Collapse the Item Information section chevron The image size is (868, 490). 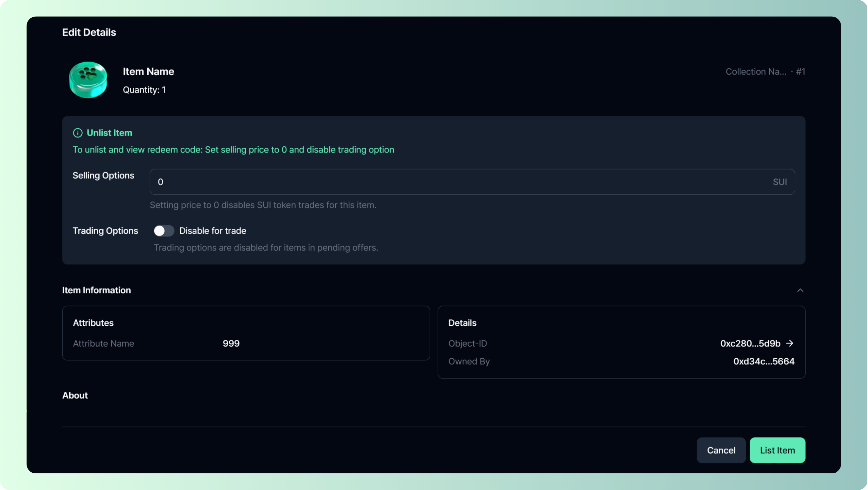(x=800, y=290)
